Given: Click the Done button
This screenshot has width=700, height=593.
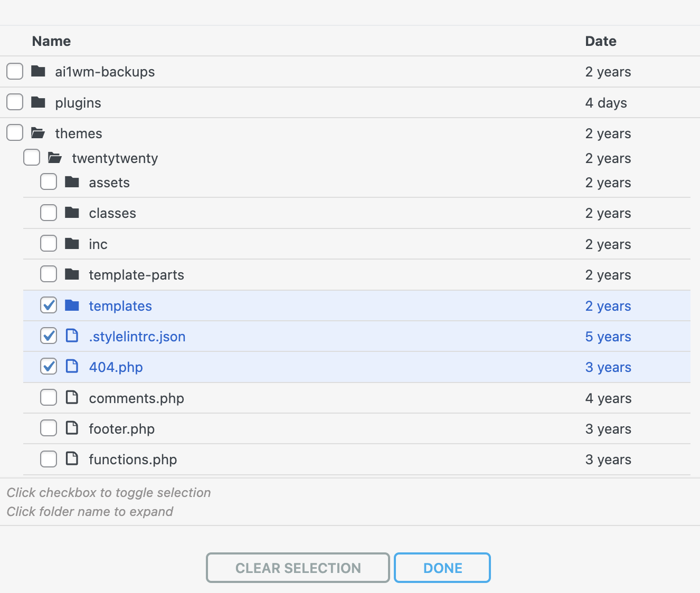Looking at the screenshot, I should point(442,568).
